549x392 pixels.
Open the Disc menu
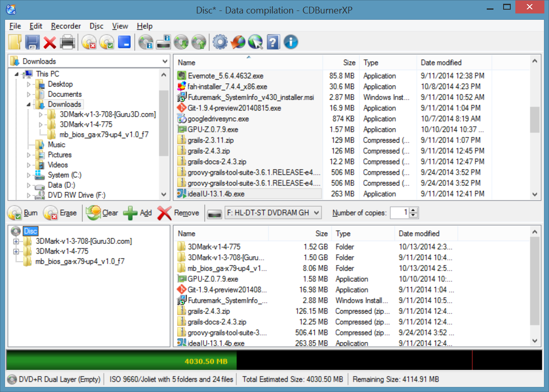(96, 26)
